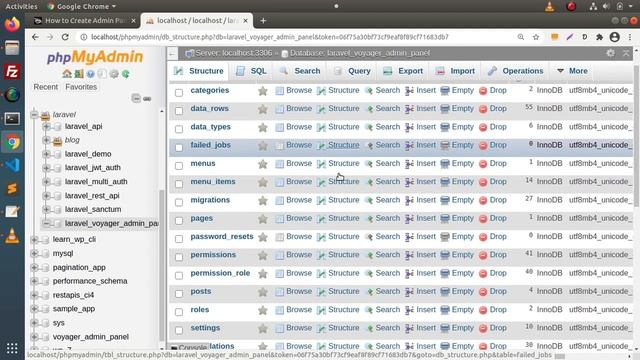Image resolution: width=640 pixels, height=360 pixels.
Task: Check the menus table checkbox
Action: click(179, 166)
